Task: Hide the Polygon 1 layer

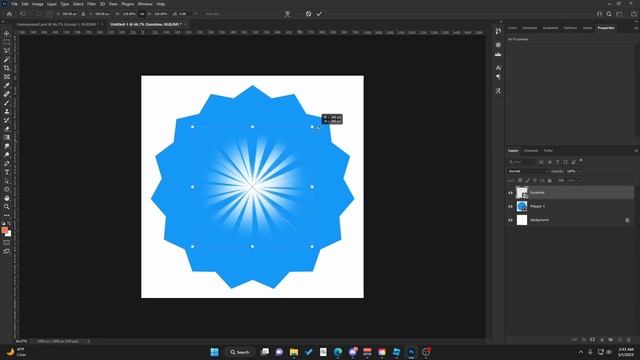Action: [x=510, y=207]
